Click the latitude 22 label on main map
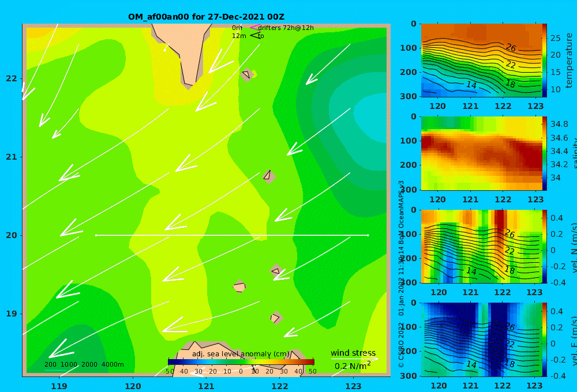The image size is (577, 392). click(12, 78)
